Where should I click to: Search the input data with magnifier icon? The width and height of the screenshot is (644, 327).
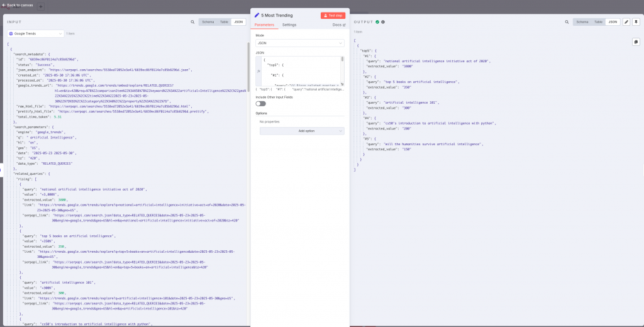192,22
